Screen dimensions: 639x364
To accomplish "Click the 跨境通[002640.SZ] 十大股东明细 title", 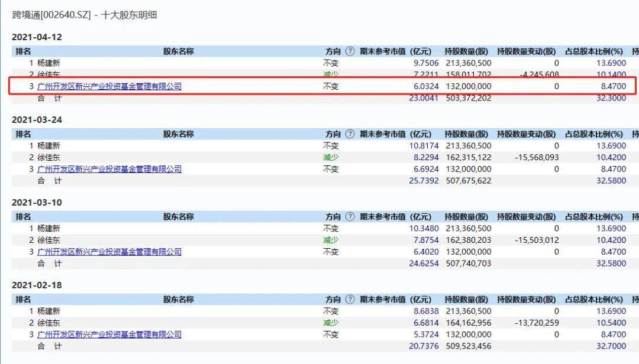I will point(85,15).
